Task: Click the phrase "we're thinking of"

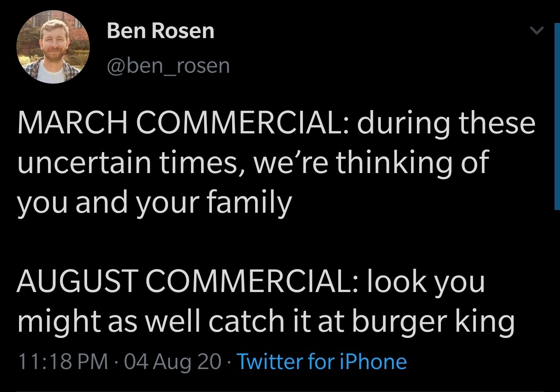Action: (x=371, y=162)
